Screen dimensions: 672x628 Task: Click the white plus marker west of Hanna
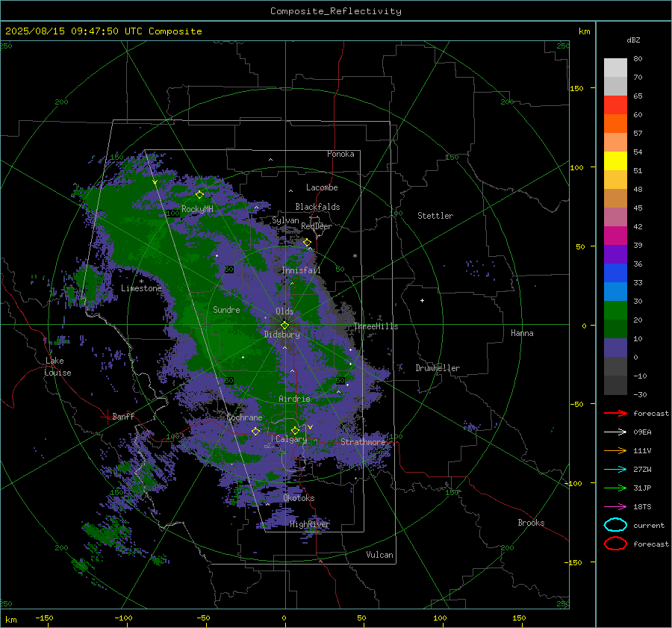point(422,300)
